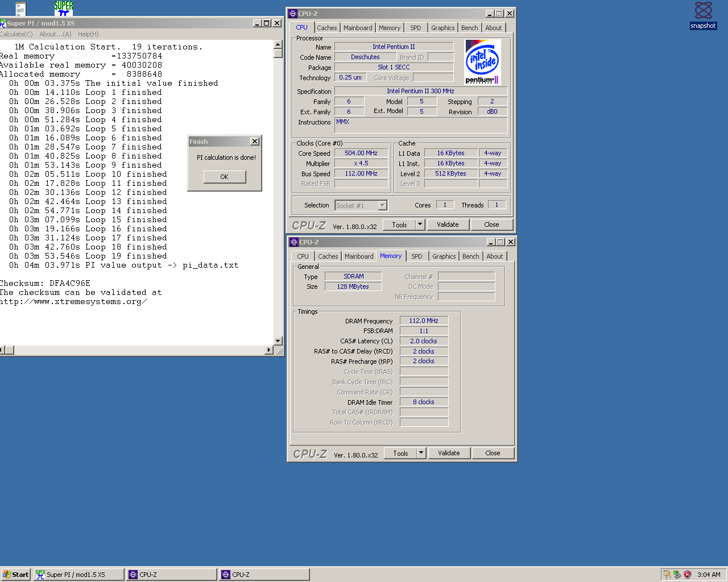Click the red shield tray icon
This screenshot has height=582, width=728.
pos(687,575)
